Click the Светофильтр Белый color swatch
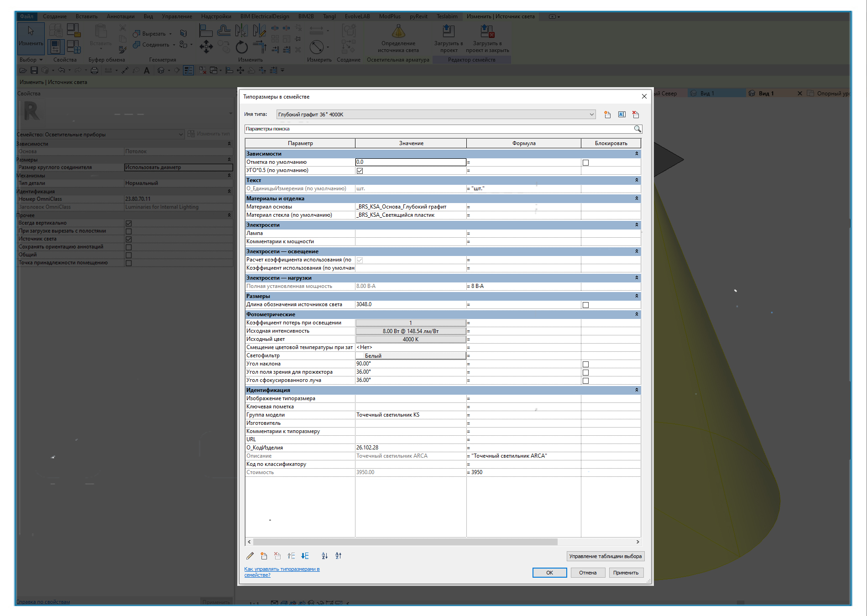The width and height of the screenshot is (867, 616). pyautogui.click(x=411, y=355)
